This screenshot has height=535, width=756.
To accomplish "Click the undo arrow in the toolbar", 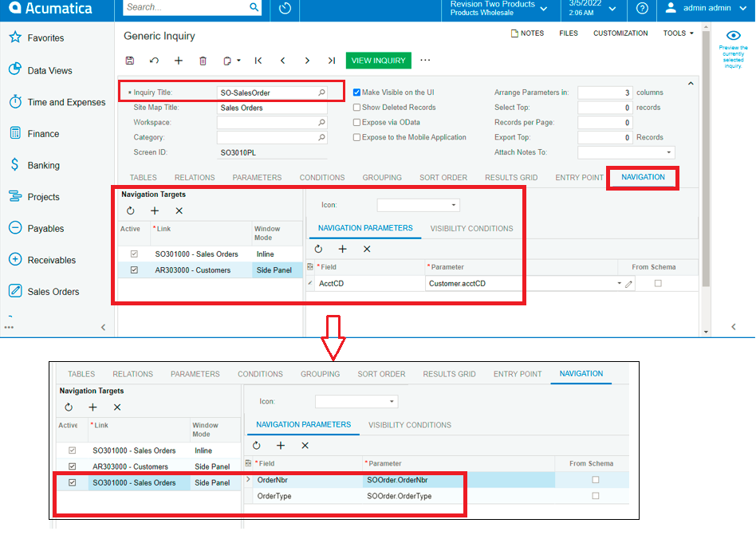I will tap(154, 61).
